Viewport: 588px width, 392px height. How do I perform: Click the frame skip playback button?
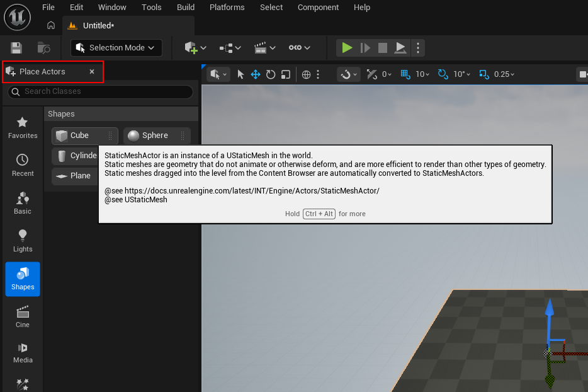[x=365, y=48]
